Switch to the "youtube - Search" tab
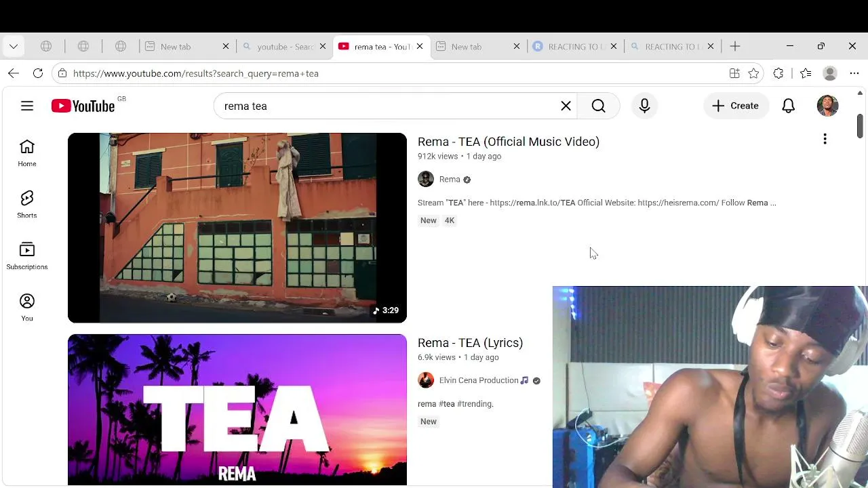868x488 pixels. click(x=285, y=46)
